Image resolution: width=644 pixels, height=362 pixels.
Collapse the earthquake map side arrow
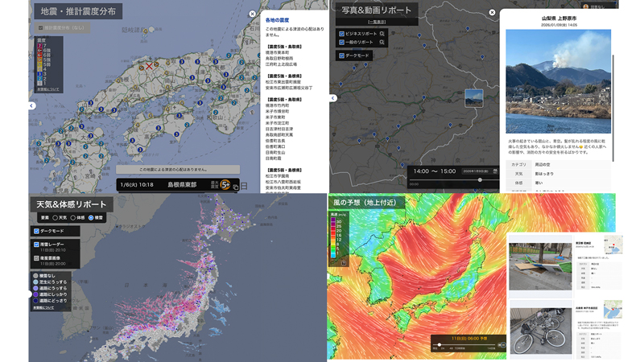[x=31, y=105]
